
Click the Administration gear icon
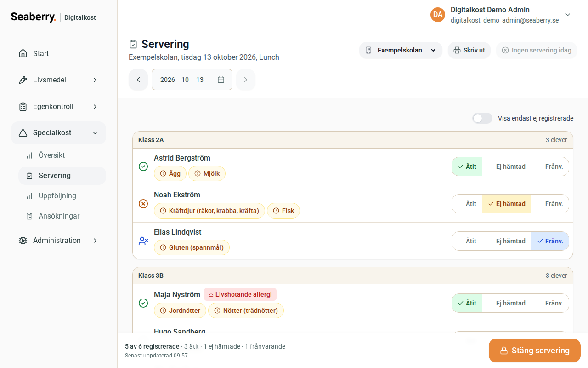(x=23, y=241)
